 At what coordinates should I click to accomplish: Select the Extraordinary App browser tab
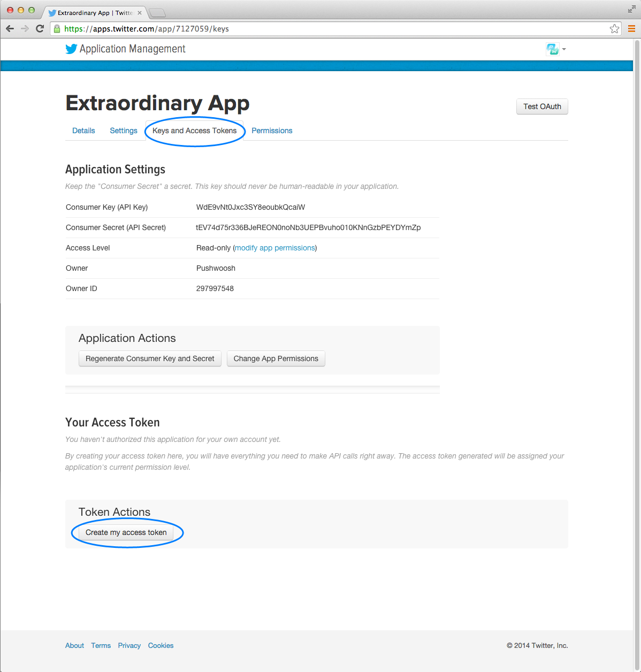point(95,13)
